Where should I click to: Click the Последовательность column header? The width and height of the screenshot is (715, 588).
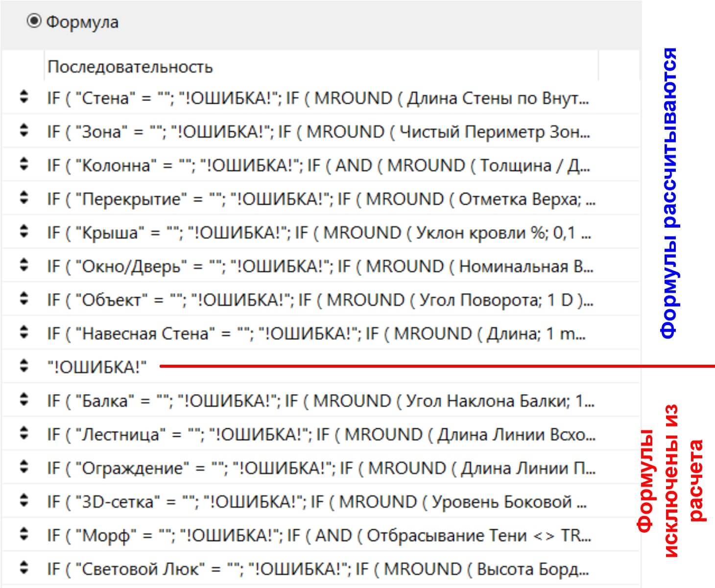pyautogui.click(x=321, y=67)
